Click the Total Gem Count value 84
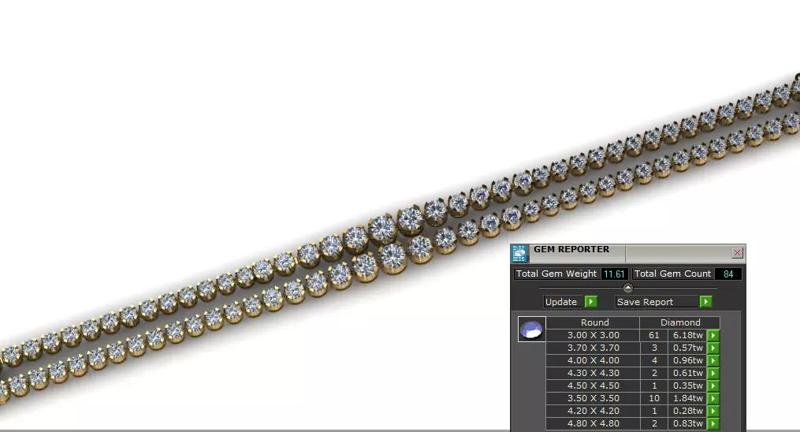The height and width of the screenshot is (432, 800). (x=728, y=274)
